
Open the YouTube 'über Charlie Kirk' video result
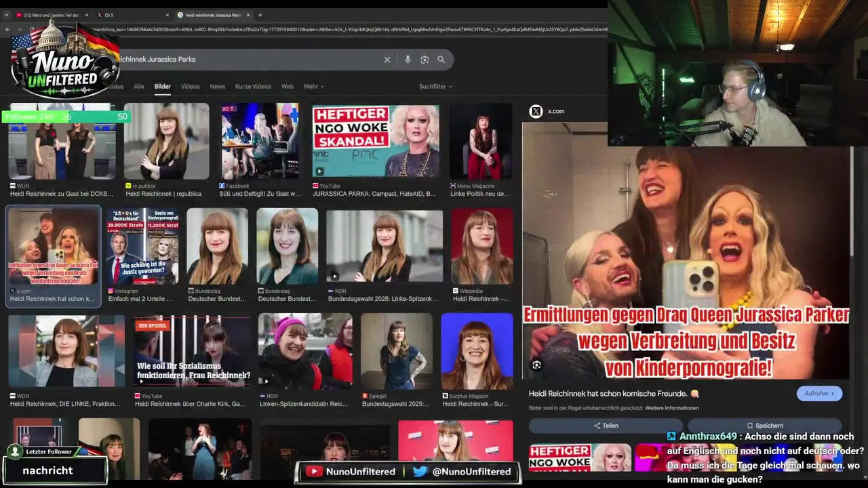pos(193,361)
